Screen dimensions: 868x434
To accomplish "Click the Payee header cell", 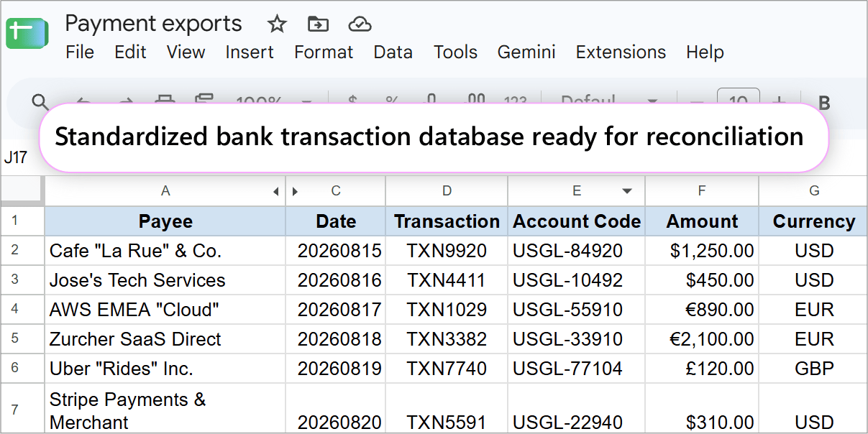I will coord(165,221).
